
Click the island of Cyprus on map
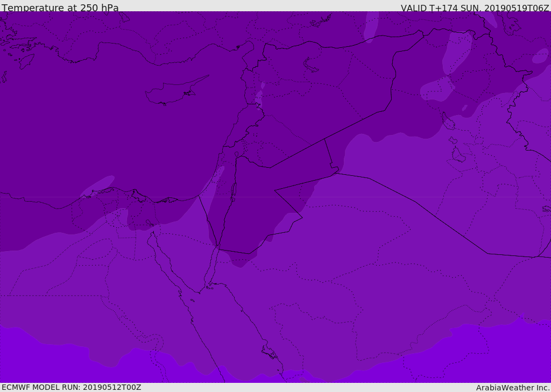(176, 91)
